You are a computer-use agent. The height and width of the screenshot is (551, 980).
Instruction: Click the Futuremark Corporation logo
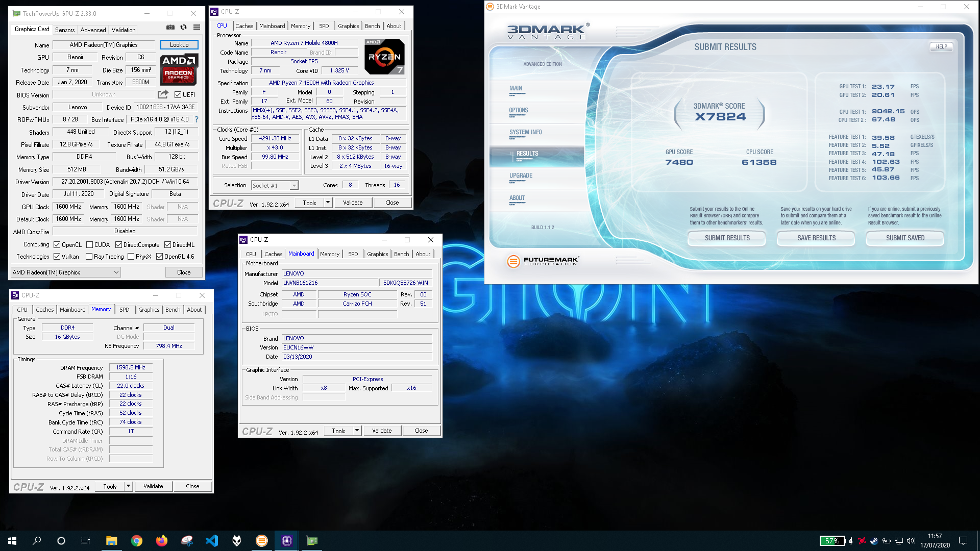[x=543, y=261]
